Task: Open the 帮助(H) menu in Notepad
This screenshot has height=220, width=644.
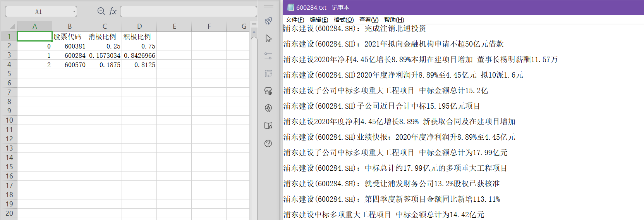Action: pos(394,20)
